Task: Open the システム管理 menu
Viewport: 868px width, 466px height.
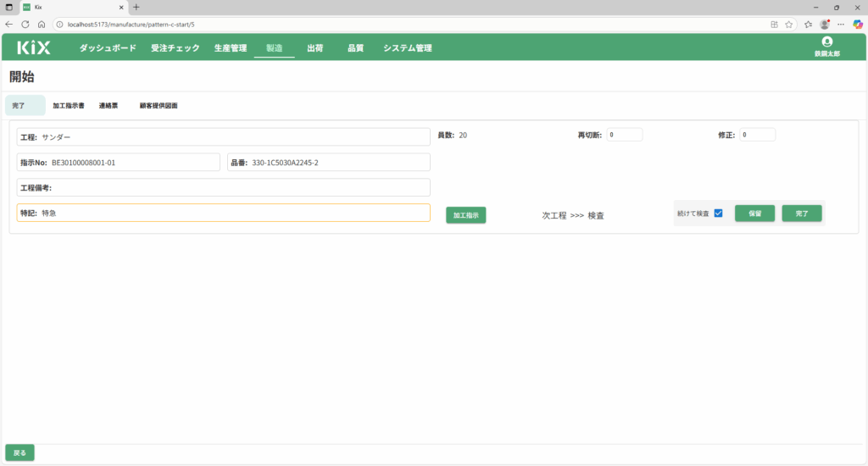Action: (407, 48)
